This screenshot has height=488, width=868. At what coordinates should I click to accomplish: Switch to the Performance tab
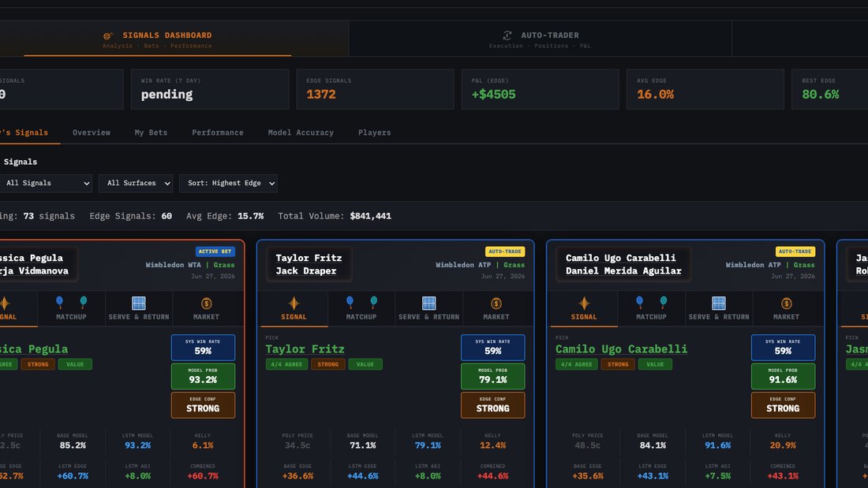pyautogui.click(x=218, y=132)
